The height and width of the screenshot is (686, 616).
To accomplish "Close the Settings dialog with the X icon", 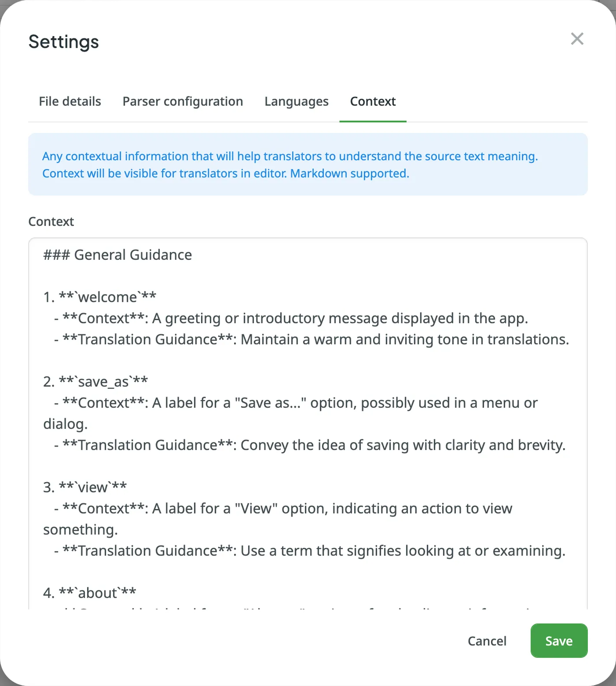I will 577,39.
